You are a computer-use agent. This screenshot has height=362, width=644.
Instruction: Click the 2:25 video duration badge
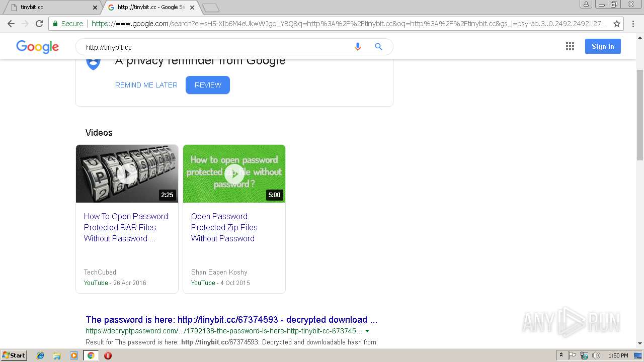pyautogui.click(x=167, y=195)
